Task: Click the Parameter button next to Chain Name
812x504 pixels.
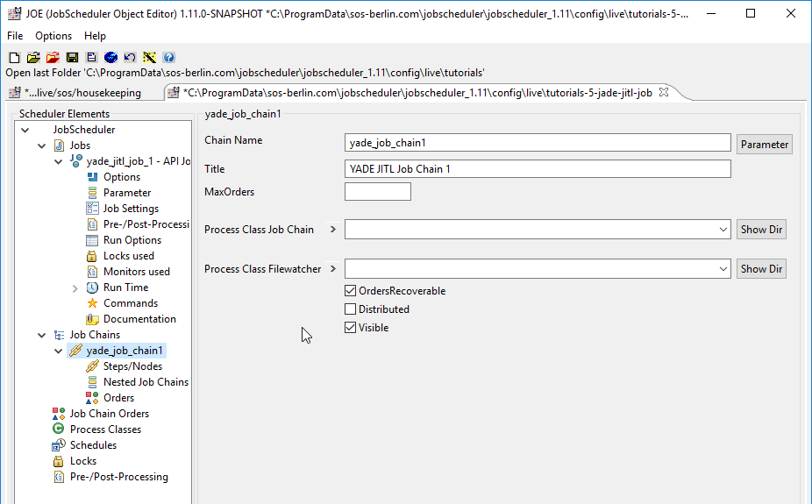Action: [x=765, y=145]
